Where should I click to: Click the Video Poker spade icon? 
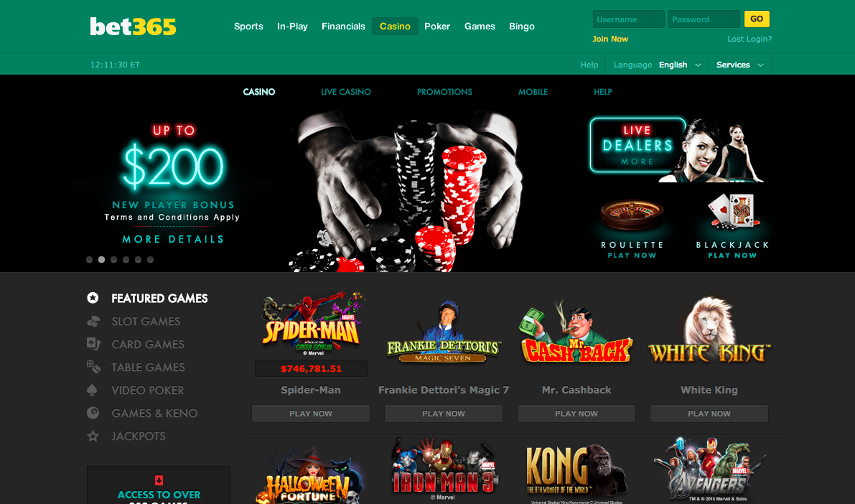[92, 390]
